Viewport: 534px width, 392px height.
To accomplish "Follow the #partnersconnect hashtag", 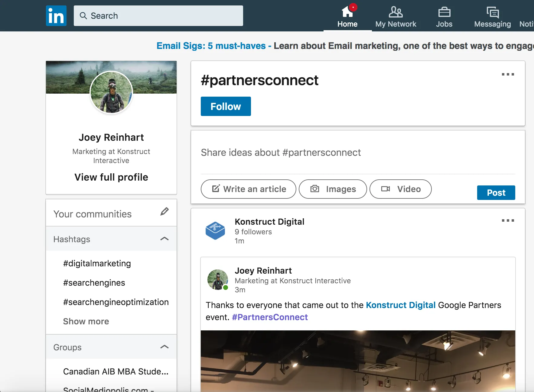I will click(x=226, y=106).
